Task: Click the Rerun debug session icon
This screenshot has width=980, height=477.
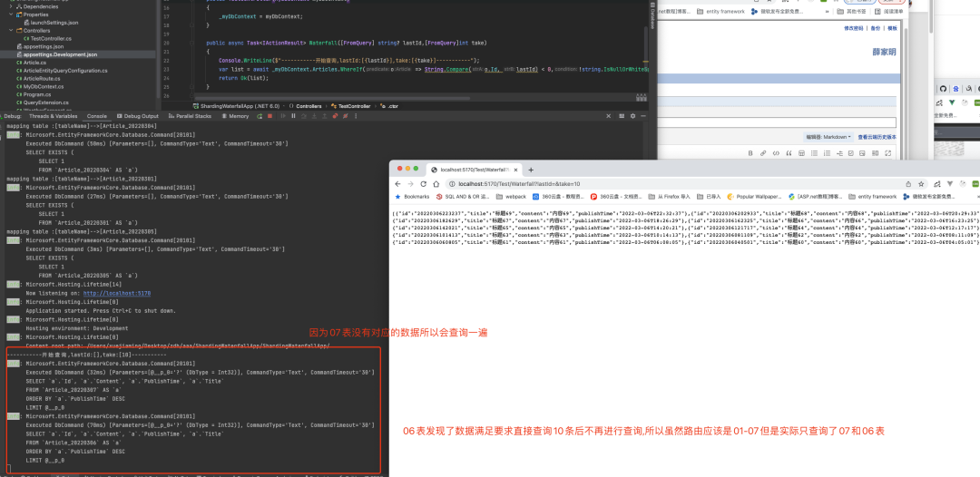Action: 260,115
